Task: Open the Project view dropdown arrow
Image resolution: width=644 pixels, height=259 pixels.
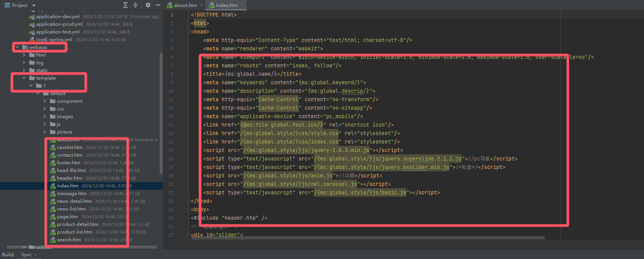Action: tap(34, 5)
